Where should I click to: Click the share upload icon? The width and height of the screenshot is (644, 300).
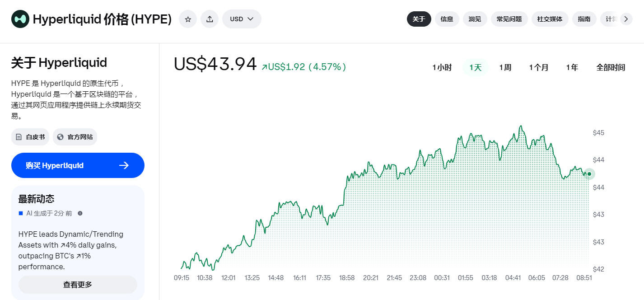pyautogui.click(x=210, y=19)
